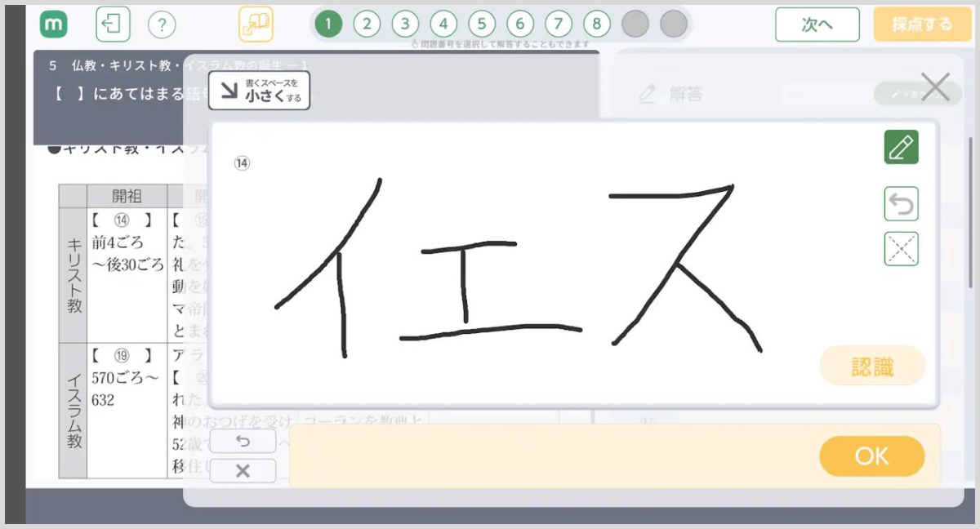Click the exit door icon
980x529 pixels.
point(113,24)
